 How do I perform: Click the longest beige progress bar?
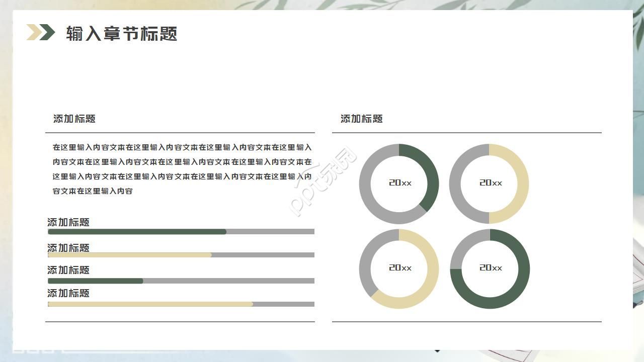click(150, 304)
